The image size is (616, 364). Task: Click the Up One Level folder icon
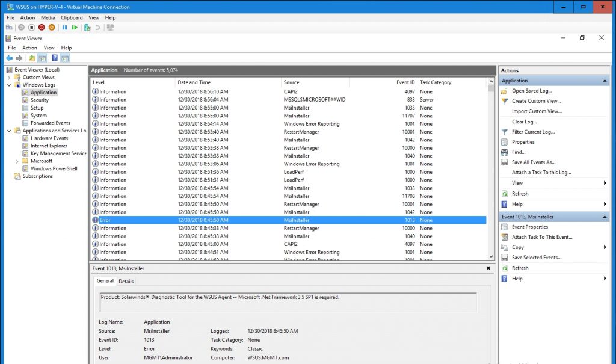tap(32, 58)
